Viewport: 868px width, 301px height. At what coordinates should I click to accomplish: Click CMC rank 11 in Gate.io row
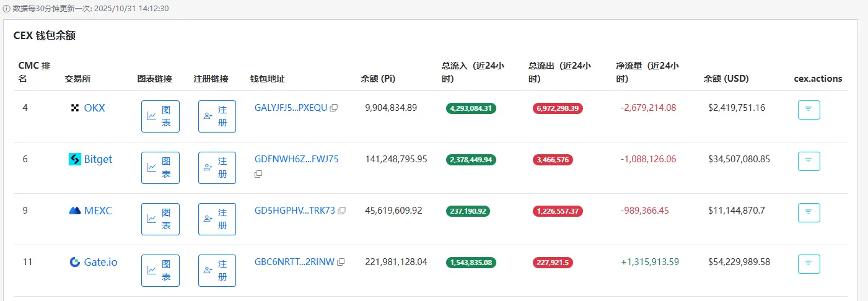pos(27,262)
